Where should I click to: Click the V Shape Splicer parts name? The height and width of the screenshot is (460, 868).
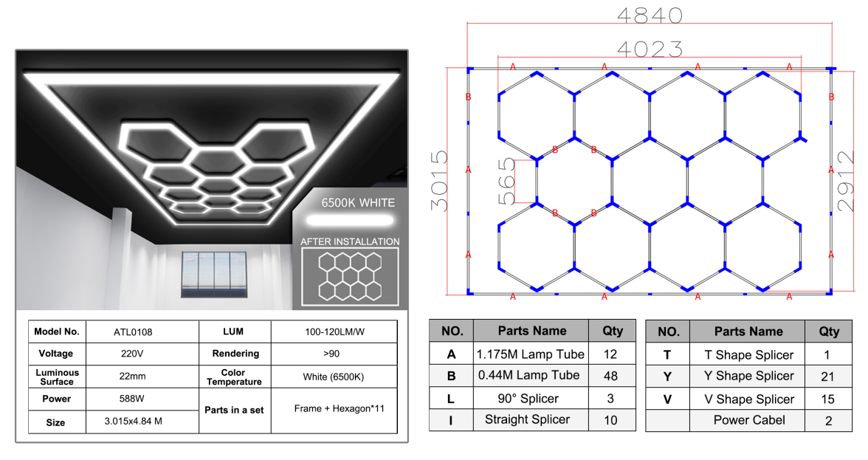coord(748,399)
